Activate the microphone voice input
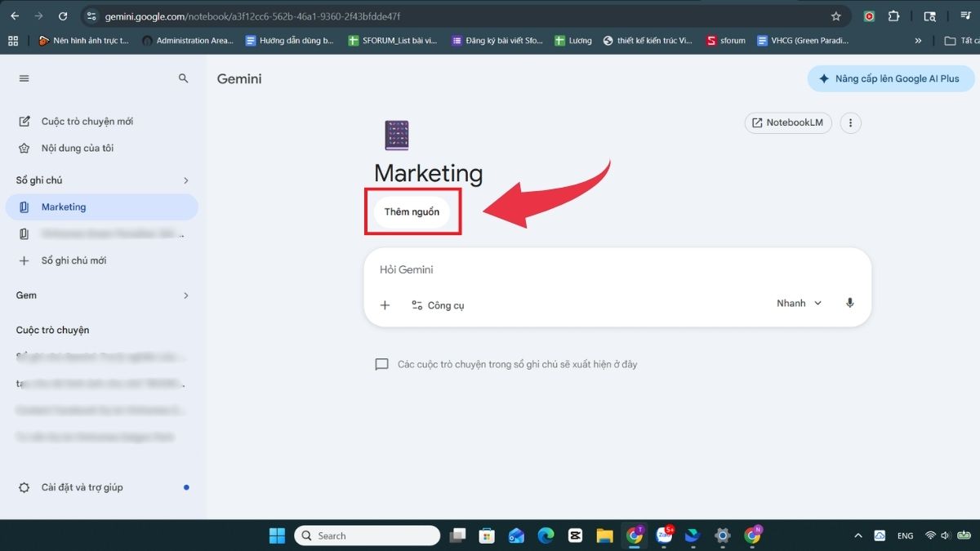Image resolution: width=980 pixels, height=551 pixels. (849, 303)
